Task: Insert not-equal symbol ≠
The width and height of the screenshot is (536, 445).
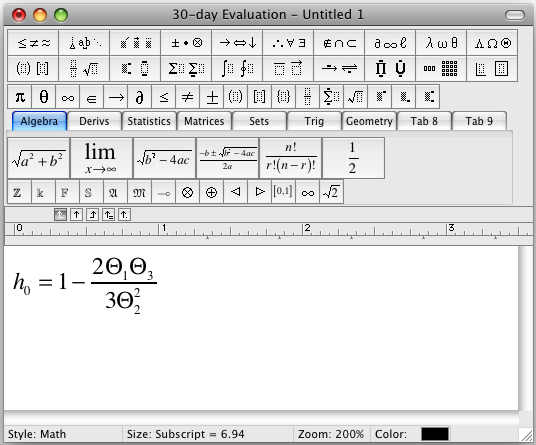Action: tap(188, 97)
